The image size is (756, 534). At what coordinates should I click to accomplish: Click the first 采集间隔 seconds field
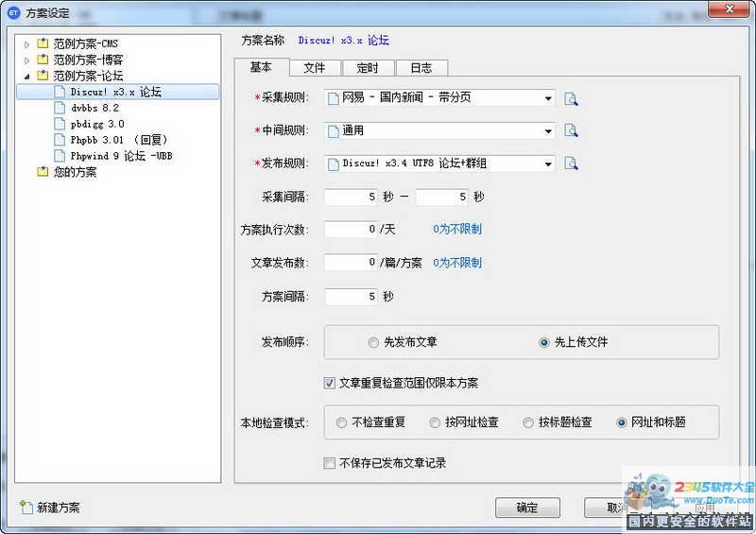[x=351, y=197]
